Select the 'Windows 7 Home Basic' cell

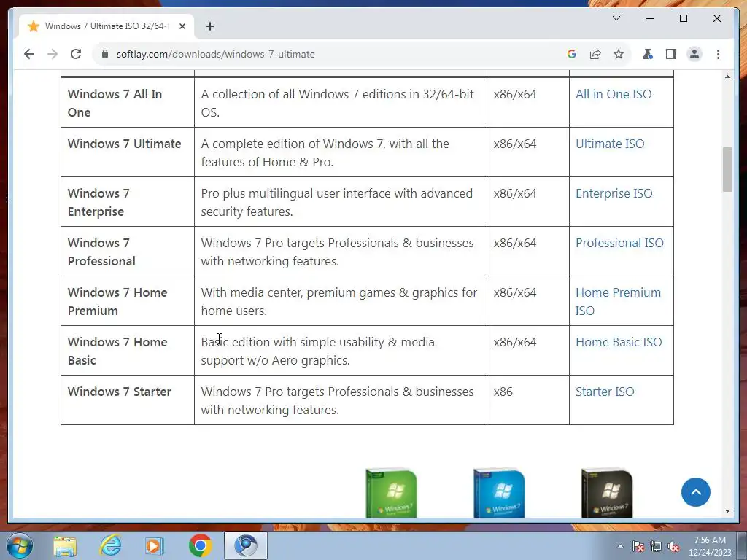pos(128,351)
